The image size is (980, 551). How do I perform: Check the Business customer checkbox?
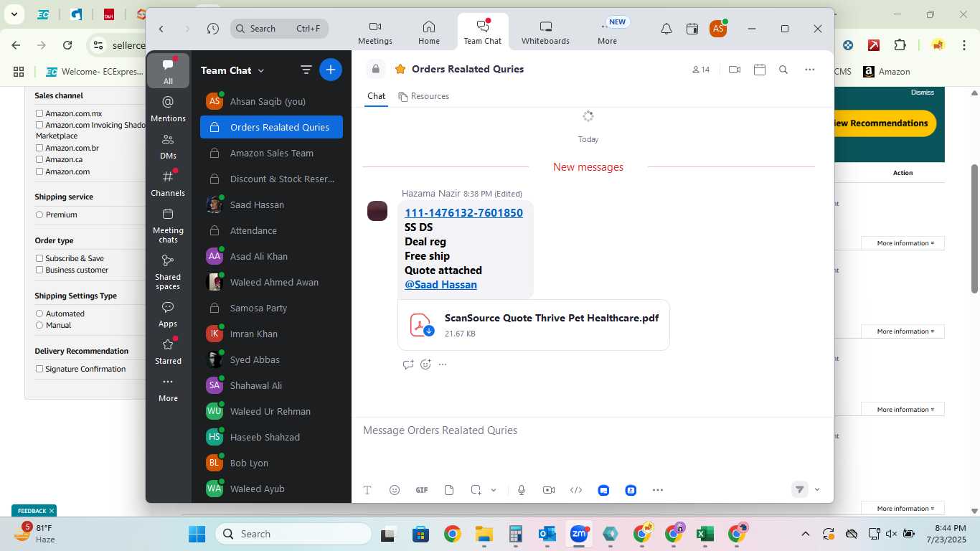click(39, 270)
